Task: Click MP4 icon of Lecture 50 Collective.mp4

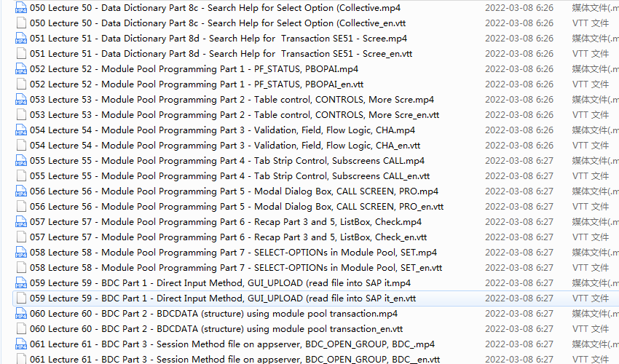Action: coord(21,8)
